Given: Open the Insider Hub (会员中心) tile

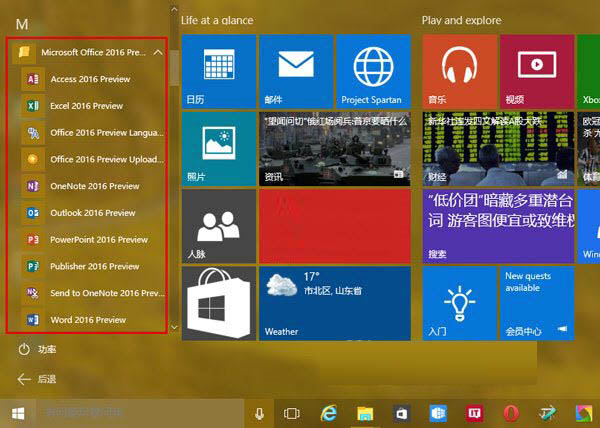Looking at the screenshot, I should pos(537,304).
